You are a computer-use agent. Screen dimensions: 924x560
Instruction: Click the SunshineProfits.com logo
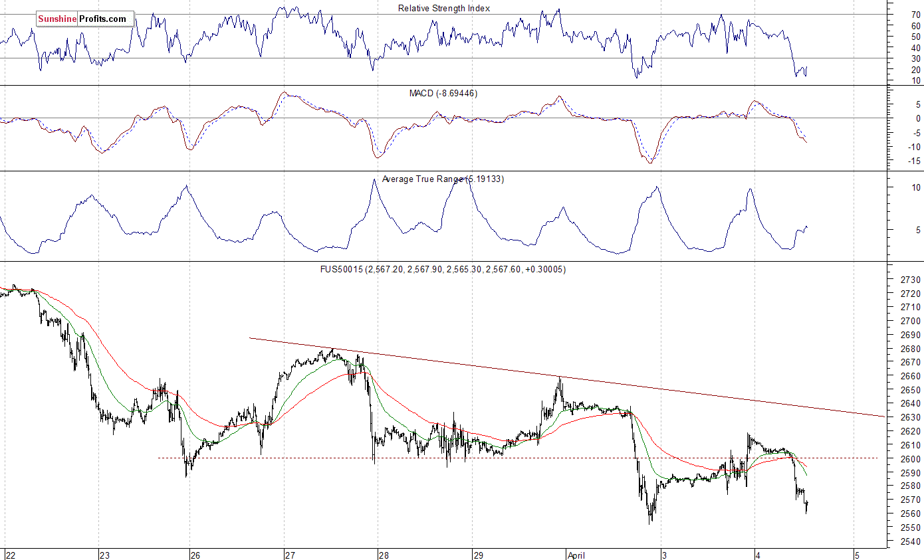[x=85, y=19]
